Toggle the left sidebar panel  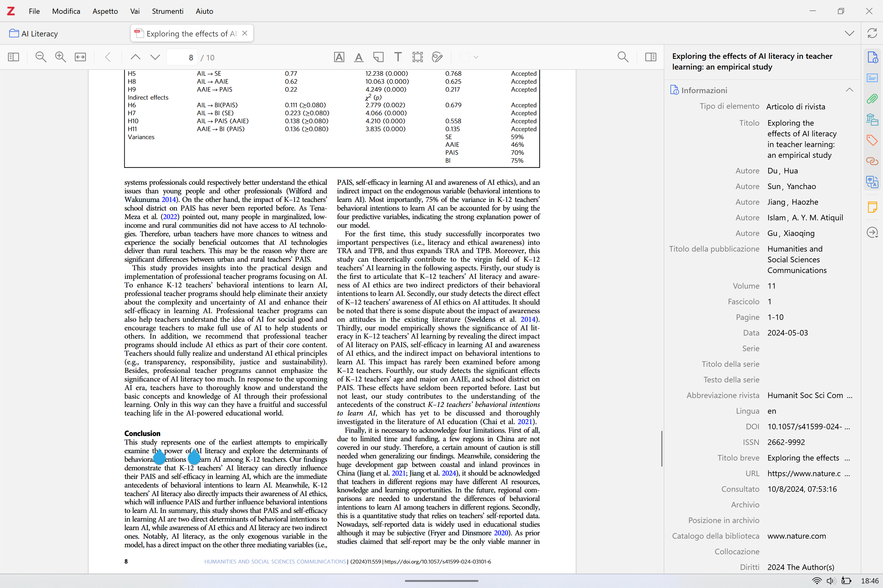13,57
